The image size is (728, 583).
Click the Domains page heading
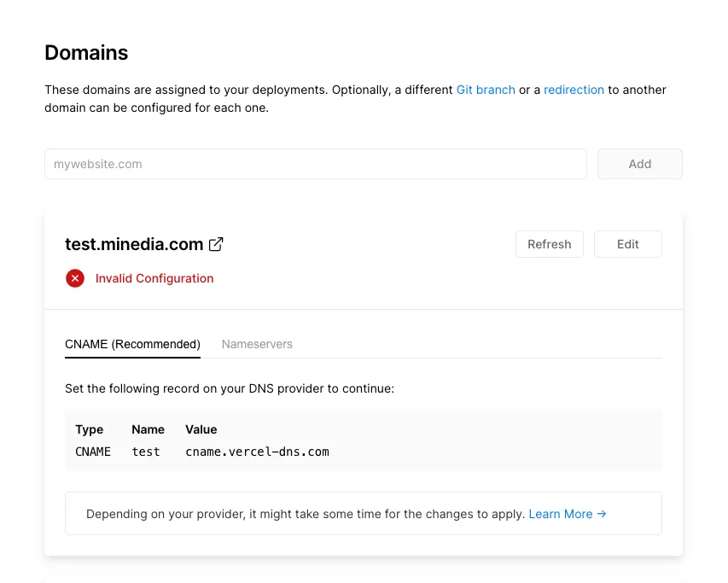coord(86,53)
